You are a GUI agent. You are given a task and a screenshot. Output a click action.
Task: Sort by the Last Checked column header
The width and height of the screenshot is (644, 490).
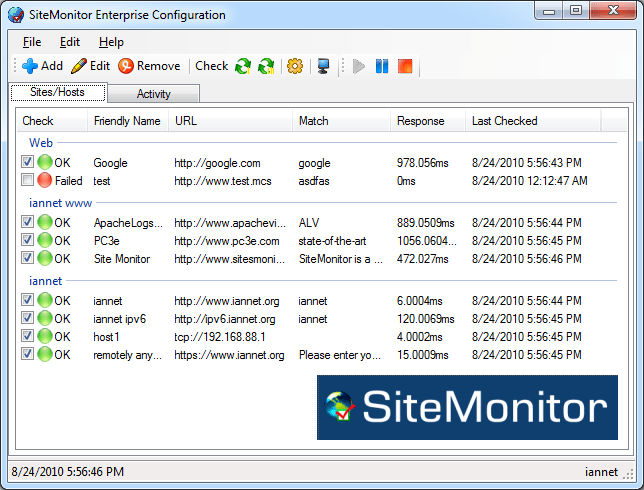533,121
